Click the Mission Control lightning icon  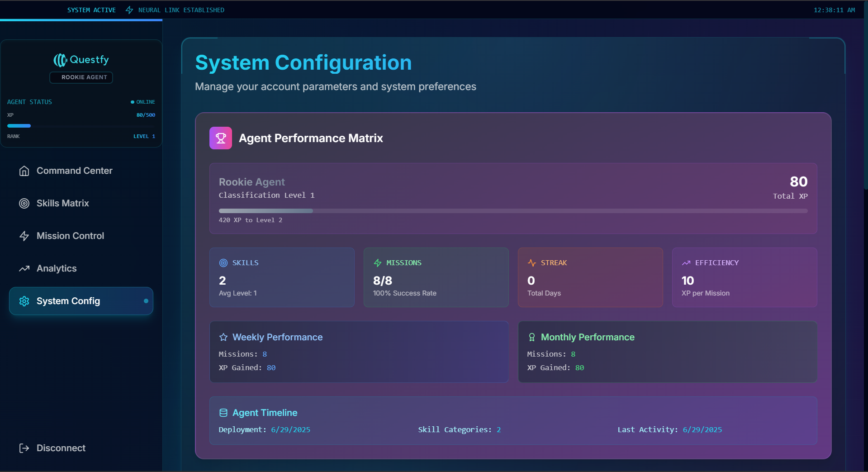(24, 236)
